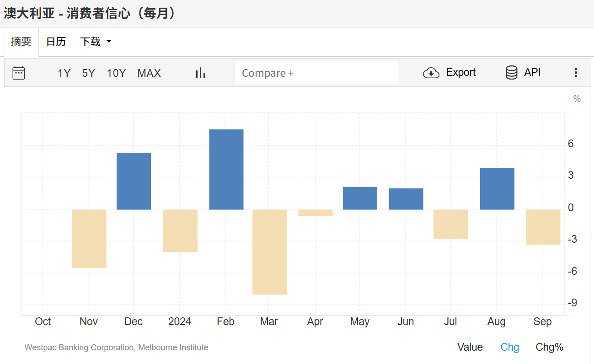Select the MAX time range
594x364 pixels.
[x=149, y=73]
